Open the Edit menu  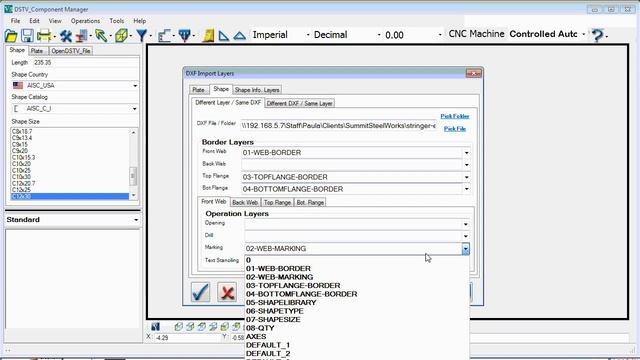click(x=34, y=21)
